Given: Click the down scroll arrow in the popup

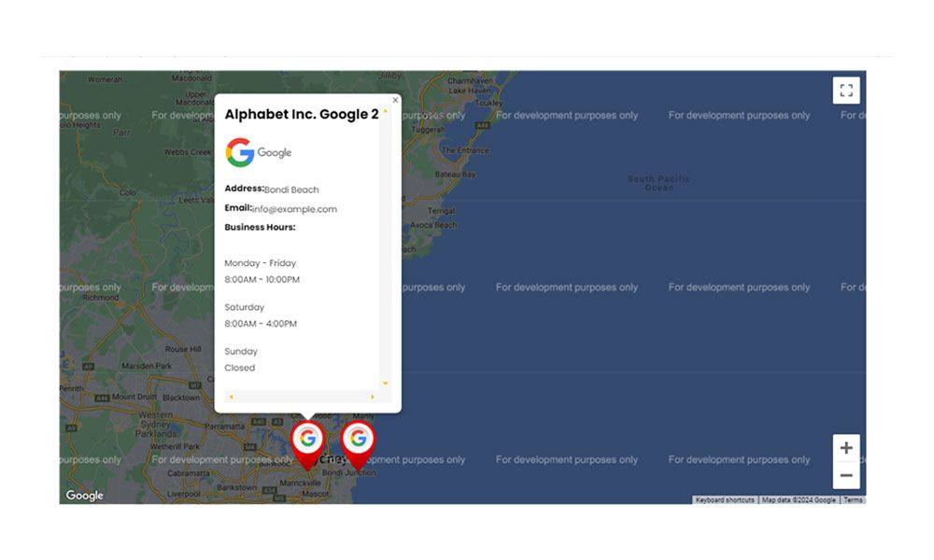Looking at the screenshot, I should coord(385,382).
